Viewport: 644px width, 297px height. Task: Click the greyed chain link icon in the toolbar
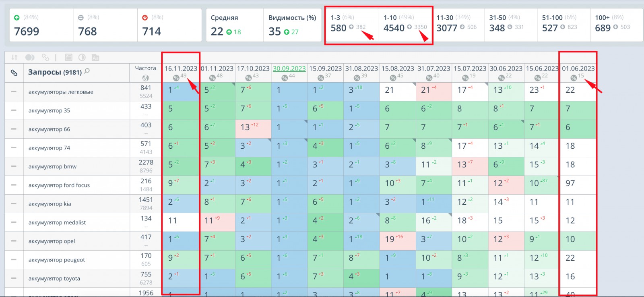pyautogui.click(x=45, y=58)
